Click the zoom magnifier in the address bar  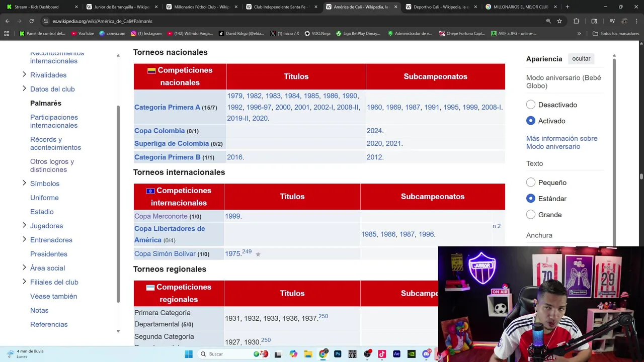click(548, 21)
